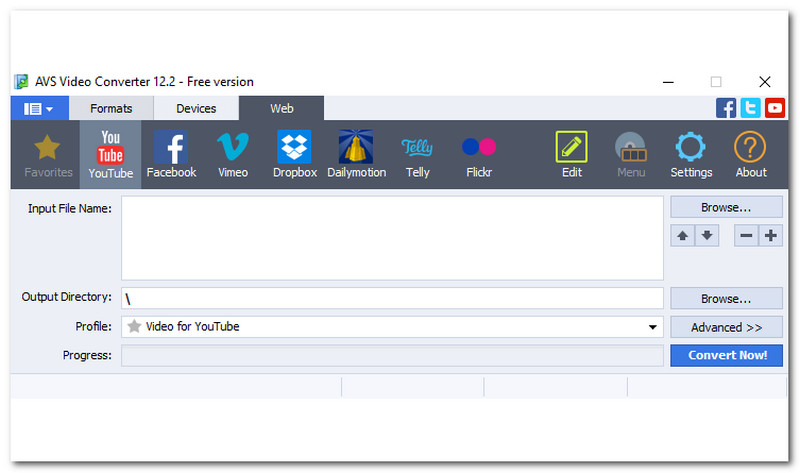Select the Dropbox preset icon
The image size is (800, 473).
pos(294,155)
